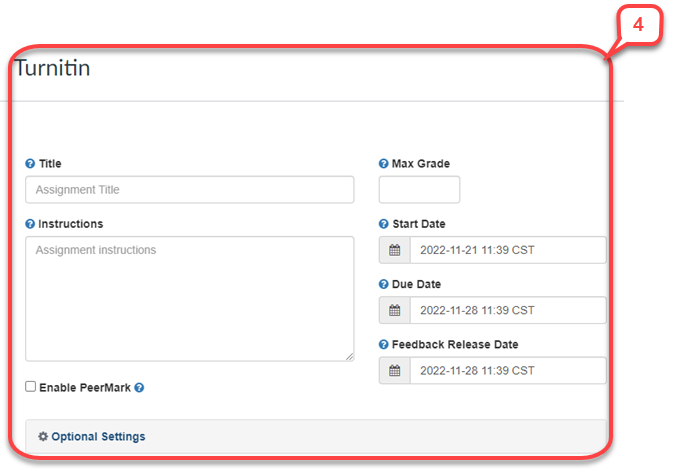Viewport: 673px width, 469px height.
Task: Click the Max Grade label text
Action: (x=421, y=163)
